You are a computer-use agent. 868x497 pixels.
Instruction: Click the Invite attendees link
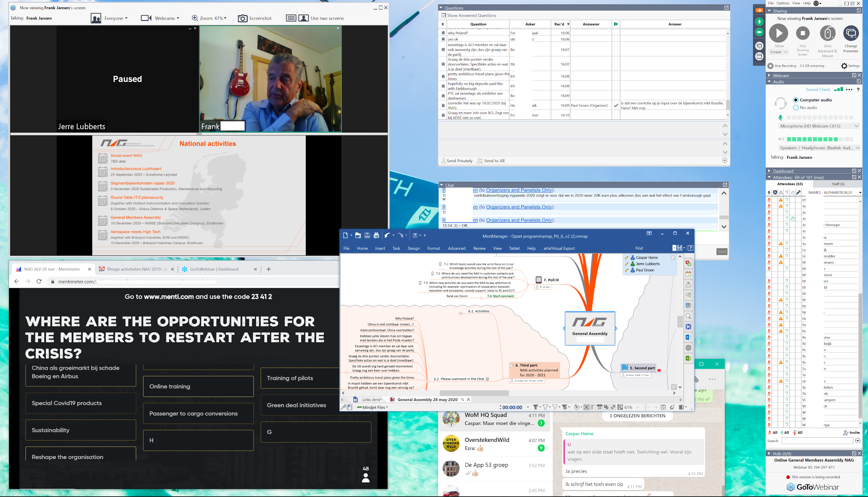[x=852, y=433]
